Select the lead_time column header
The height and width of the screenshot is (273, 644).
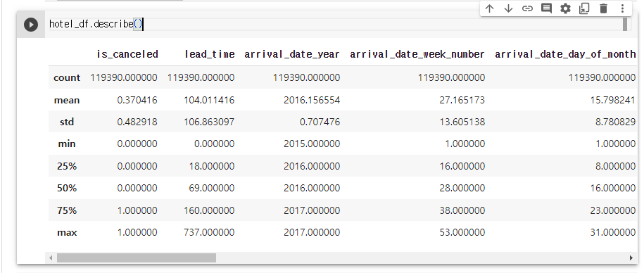point(210,54)
